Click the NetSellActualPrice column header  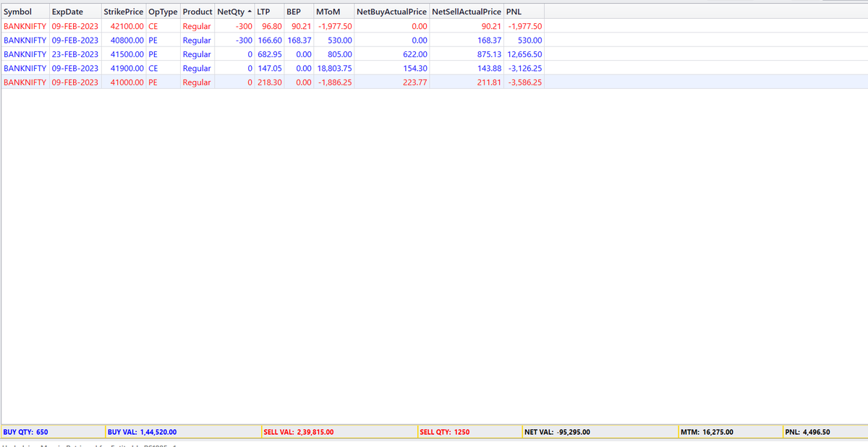[x=467, y=12]
